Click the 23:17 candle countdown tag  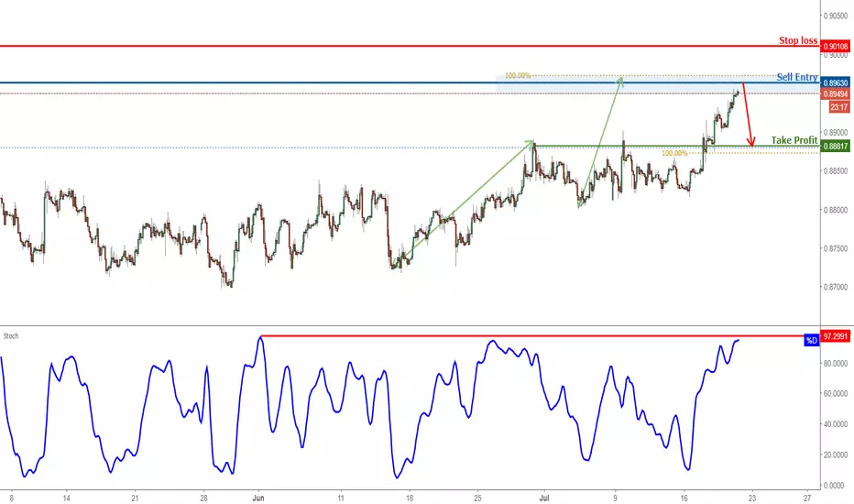(838, 107)
